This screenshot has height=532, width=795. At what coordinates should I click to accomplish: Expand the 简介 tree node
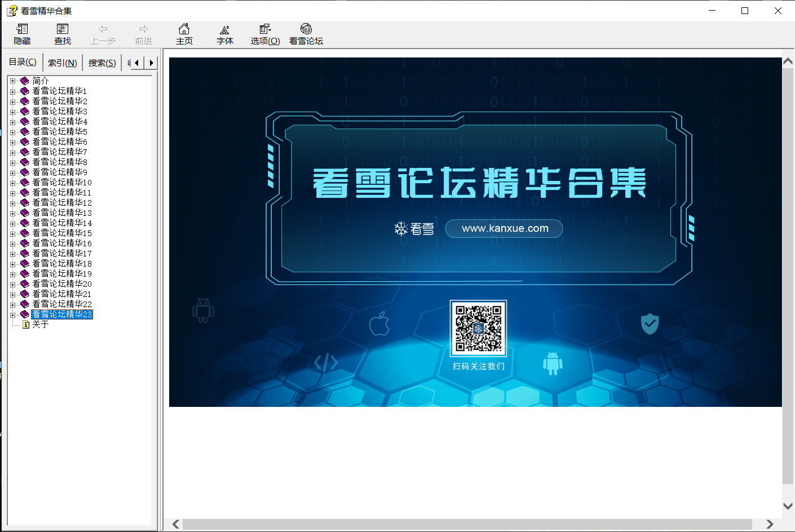click(12, 81)
